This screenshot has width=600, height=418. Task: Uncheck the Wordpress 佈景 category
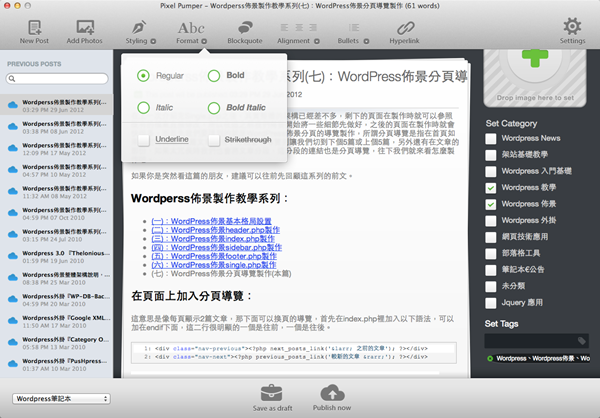pos(491,204)
